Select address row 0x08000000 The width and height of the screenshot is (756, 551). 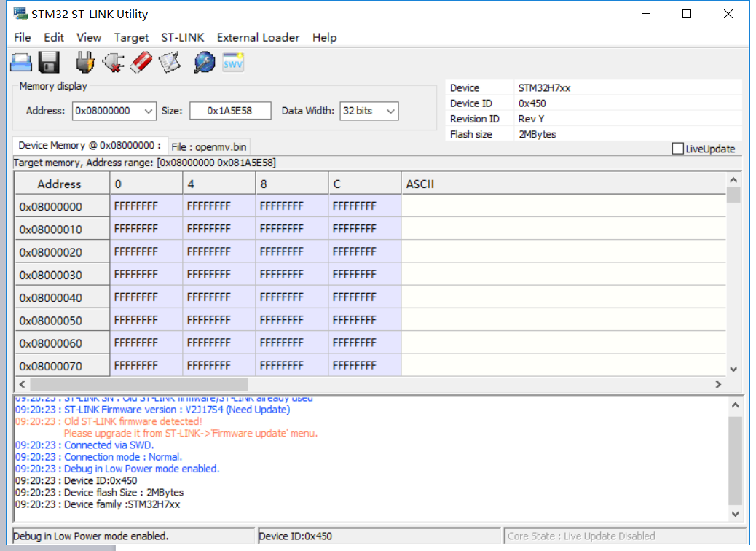(62, 206)
